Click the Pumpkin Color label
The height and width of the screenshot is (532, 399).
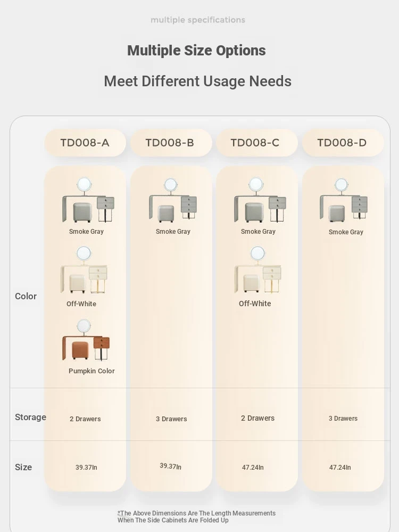pyautogui.click(x=92, y=371)
